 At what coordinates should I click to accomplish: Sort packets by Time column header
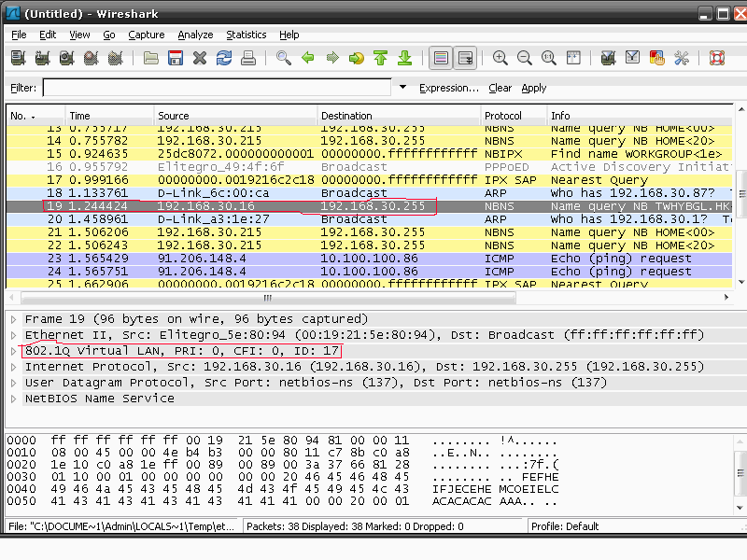(109, 116)
